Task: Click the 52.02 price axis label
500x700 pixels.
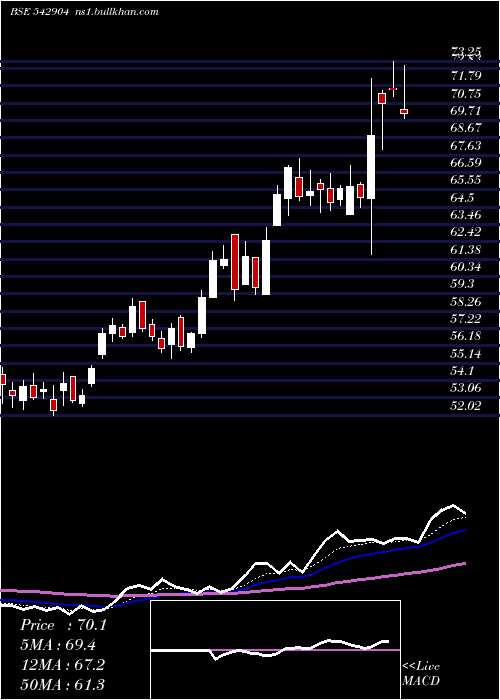Action: (x=466, y=405)
